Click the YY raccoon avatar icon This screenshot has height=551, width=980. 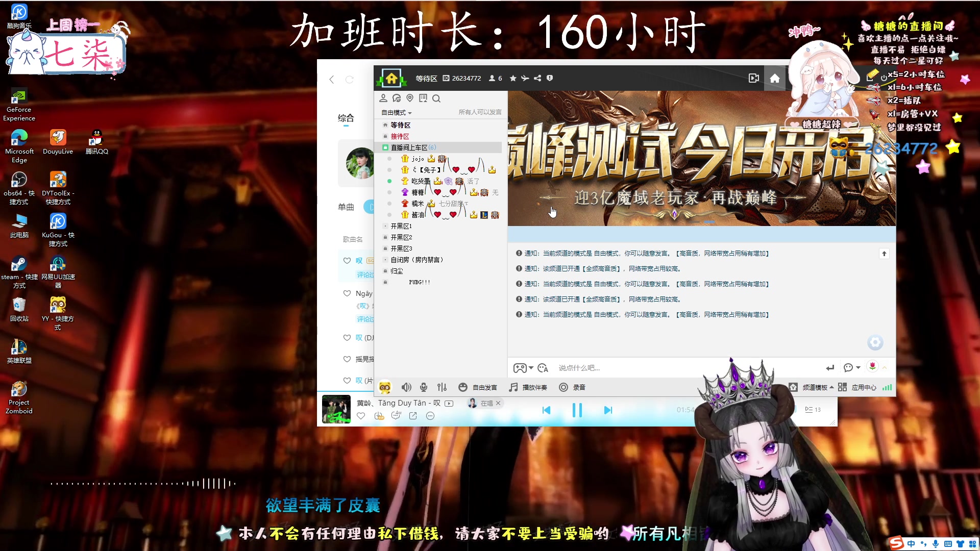tap(385, 387)
